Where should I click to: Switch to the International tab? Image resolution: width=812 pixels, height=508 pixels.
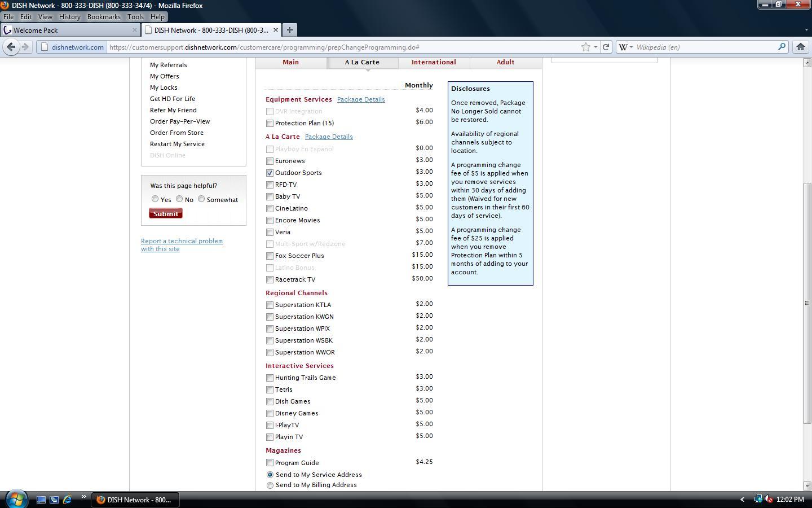coord(434,62)
